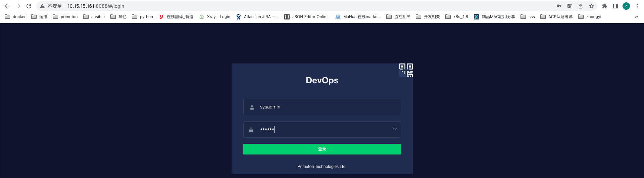Open the python bookmarks folder
Screen dimensions: 644x178
142,16
